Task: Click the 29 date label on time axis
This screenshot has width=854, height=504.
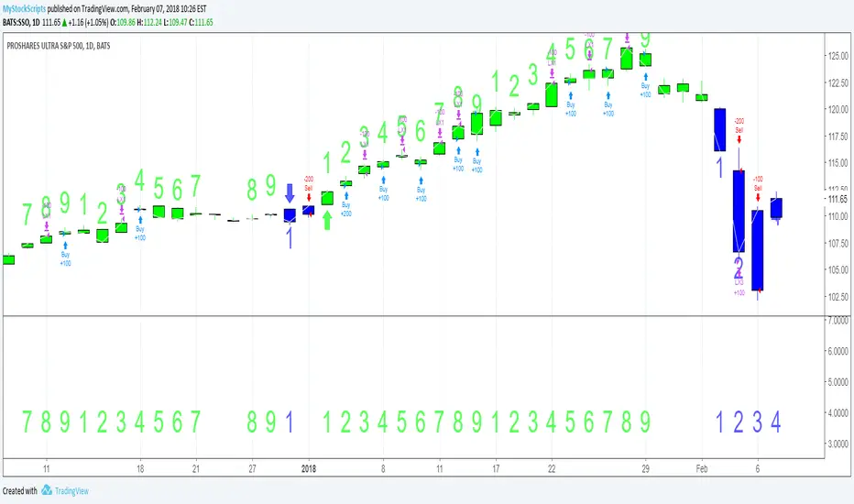Action: coord(645,468)
